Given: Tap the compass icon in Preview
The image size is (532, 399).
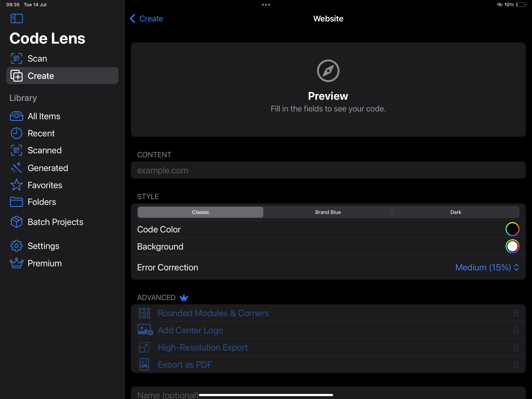Looking at the screenshot, I should 328,71.
